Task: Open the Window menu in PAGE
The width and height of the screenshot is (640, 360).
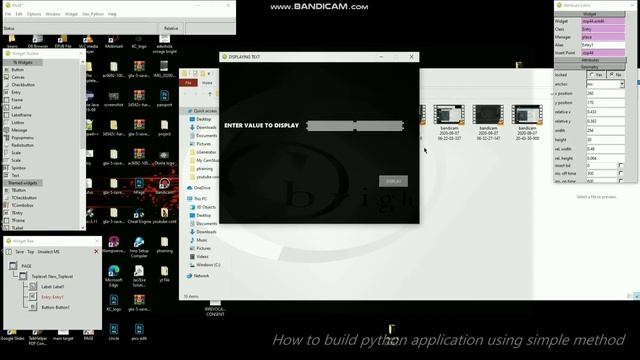Action: tap(53, 14)
